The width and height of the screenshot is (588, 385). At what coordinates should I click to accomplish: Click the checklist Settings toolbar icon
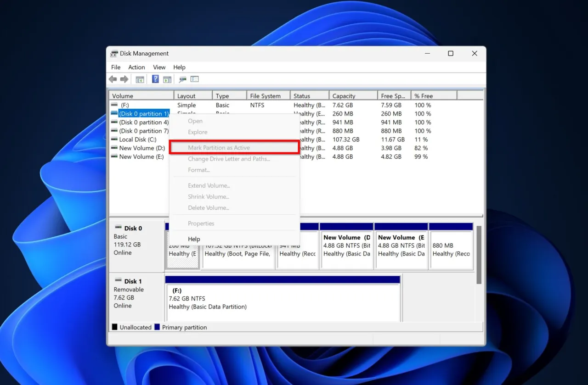(x=195, y=79)
